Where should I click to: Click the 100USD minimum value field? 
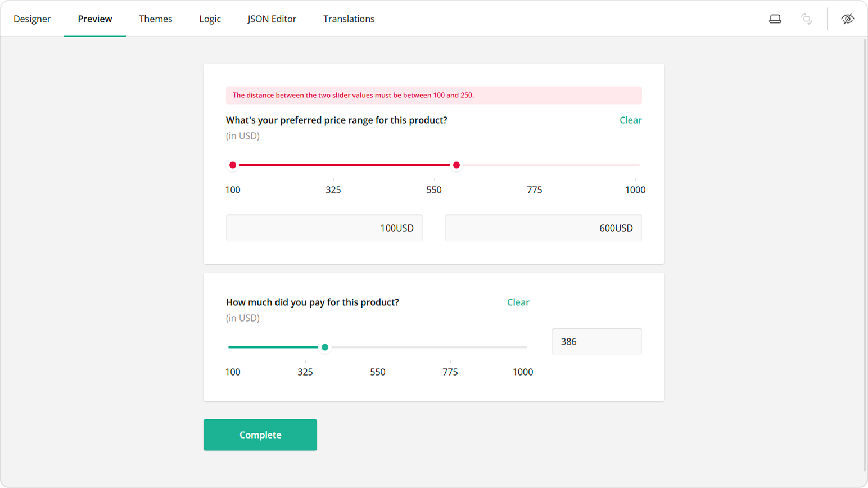tap(324, 228)
